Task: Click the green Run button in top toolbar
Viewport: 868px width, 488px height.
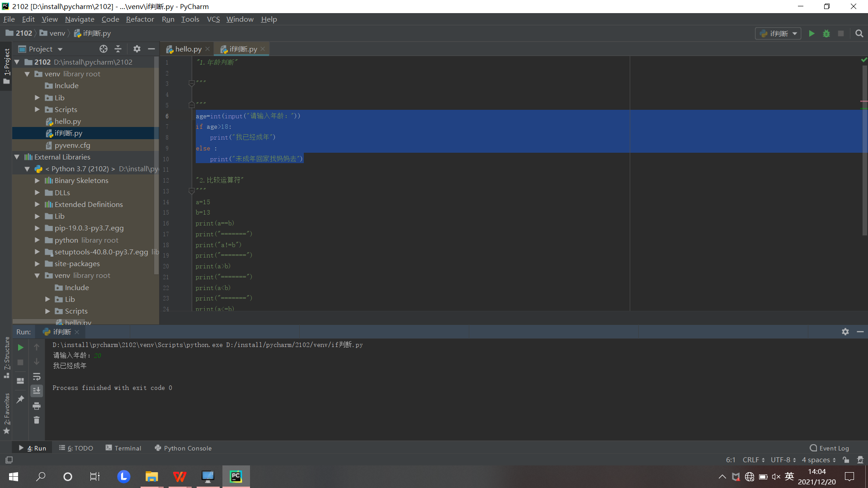Action: pyautogui.click(x=811, y=33)
